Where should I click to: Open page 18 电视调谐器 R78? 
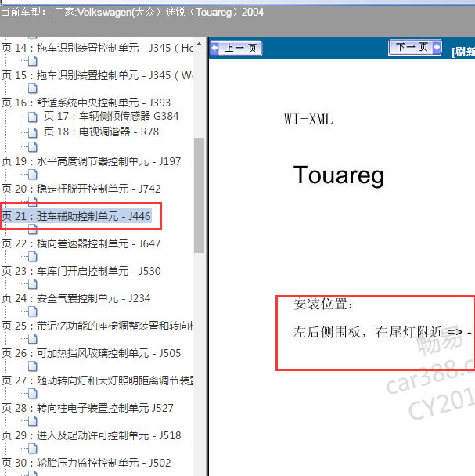101,132
